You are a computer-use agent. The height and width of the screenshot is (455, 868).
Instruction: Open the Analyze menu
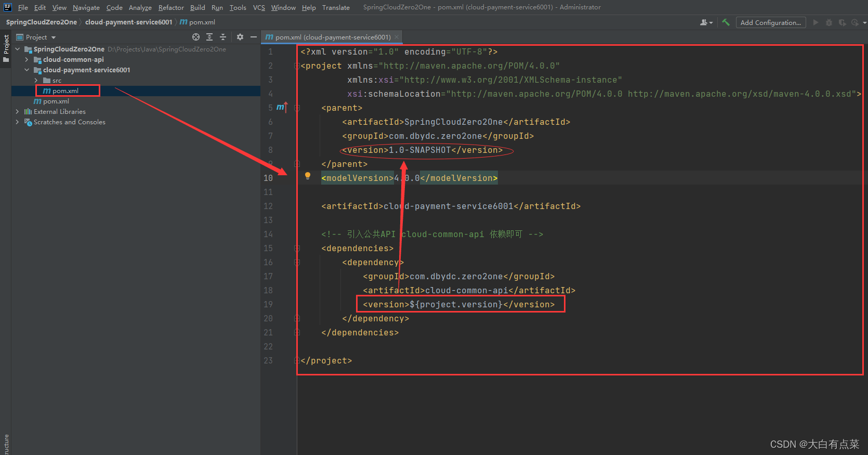tap(140, 7)
